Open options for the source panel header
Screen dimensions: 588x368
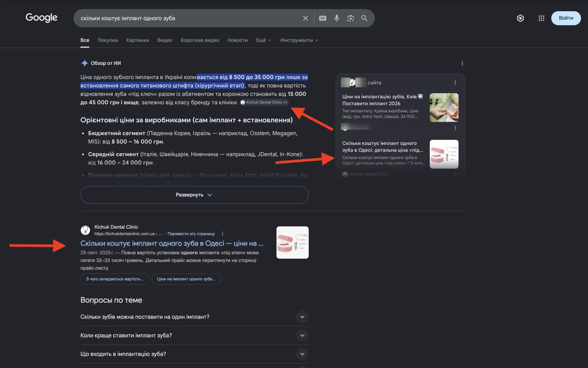455,82
